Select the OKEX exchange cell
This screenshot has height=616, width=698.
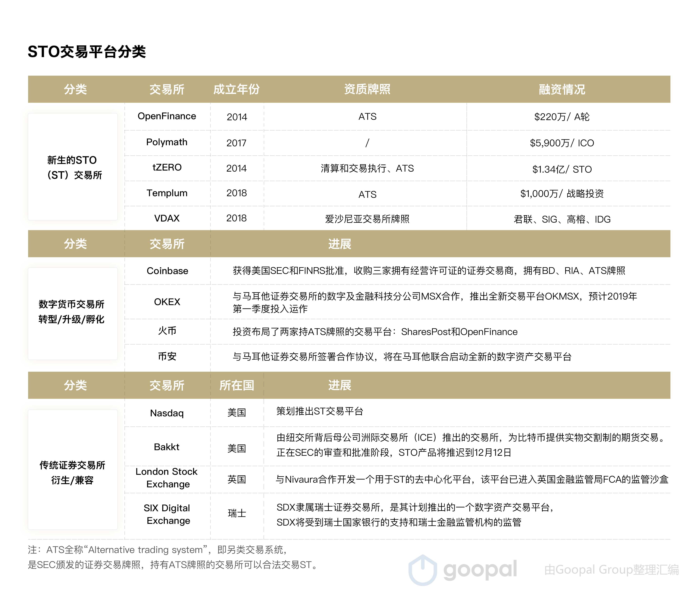tap(167, 302)
